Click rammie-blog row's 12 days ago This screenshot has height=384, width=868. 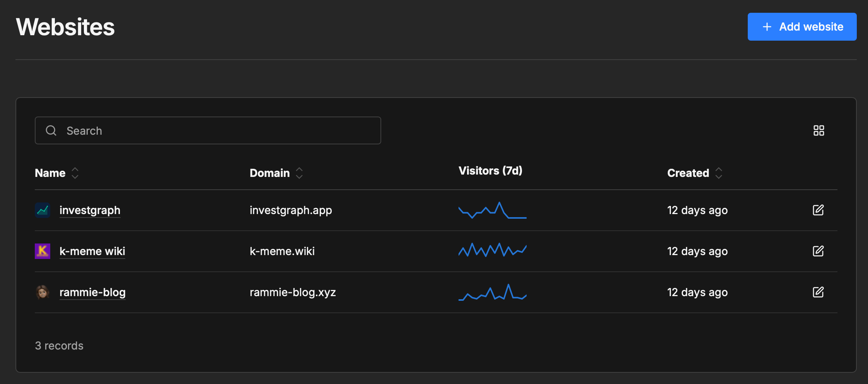(x=697, y=292)
